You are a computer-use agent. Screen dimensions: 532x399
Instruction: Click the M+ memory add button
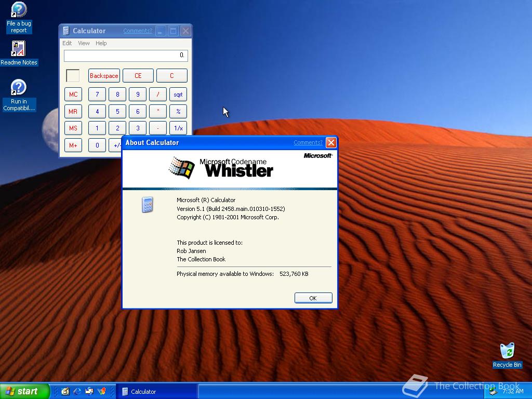(73, 145)
